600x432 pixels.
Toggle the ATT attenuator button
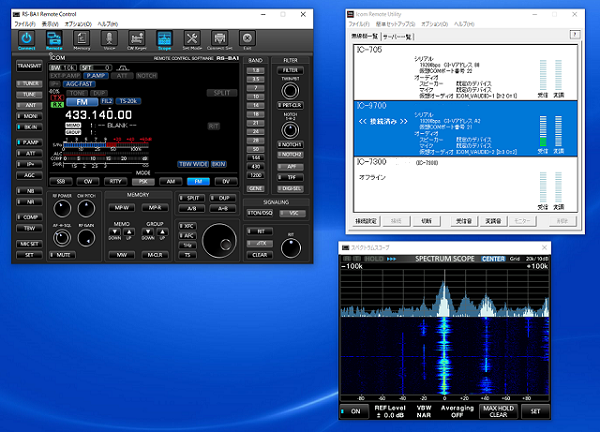[29, 153]
